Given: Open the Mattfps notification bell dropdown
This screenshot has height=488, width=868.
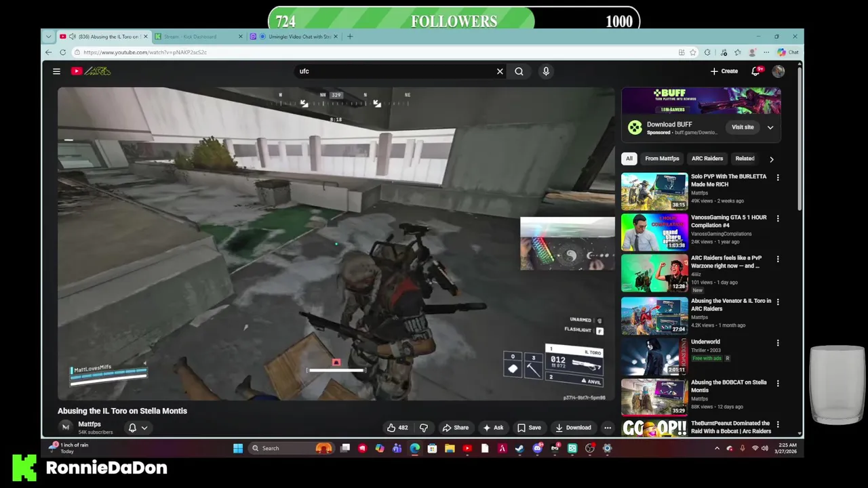Looking at the screenshot, I should click(x=138, y=428).
